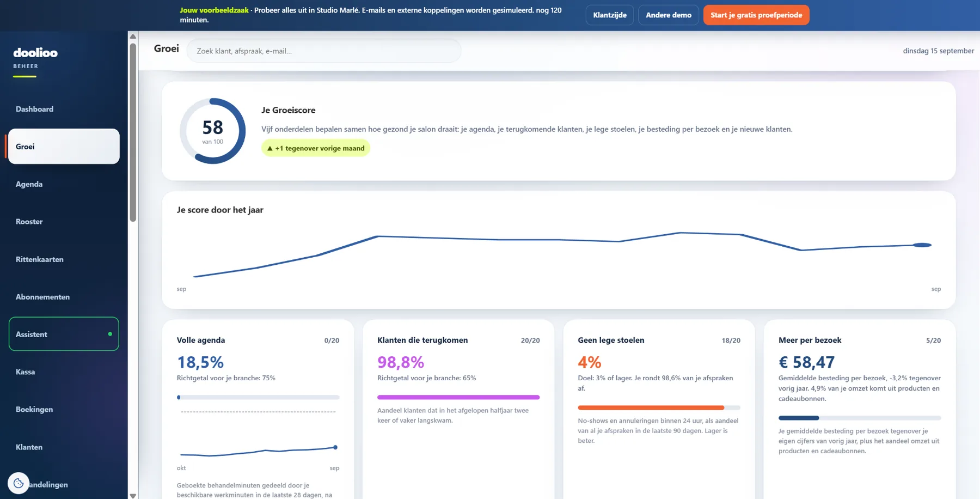Image resolution: width=980 pixels, height=499 pixels.
Task: Open Abonnementen in sidebar
Action: [x=64, y=297]
